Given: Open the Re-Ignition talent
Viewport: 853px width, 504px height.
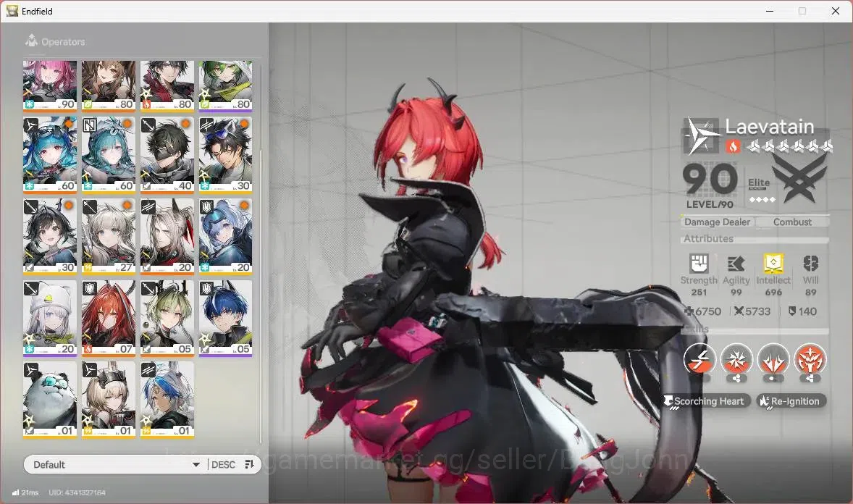Looking at the screenshot, I should pos(791,401).
